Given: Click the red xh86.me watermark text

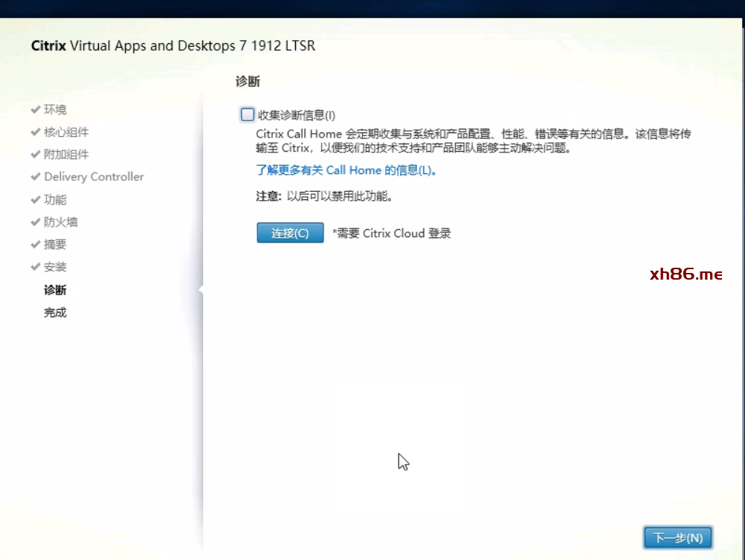Looking at the screenshot, I should 686,274.
